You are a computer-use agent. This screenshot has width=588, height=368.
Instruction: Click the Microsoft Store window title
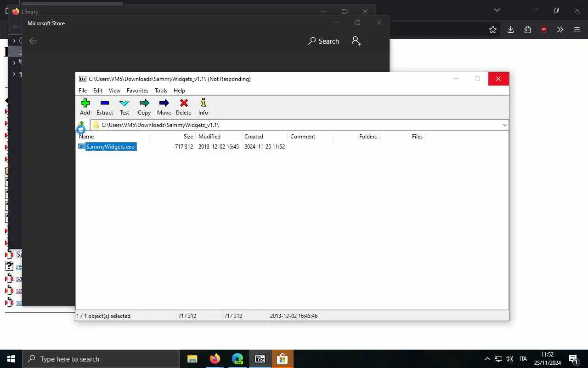(46, 23)
